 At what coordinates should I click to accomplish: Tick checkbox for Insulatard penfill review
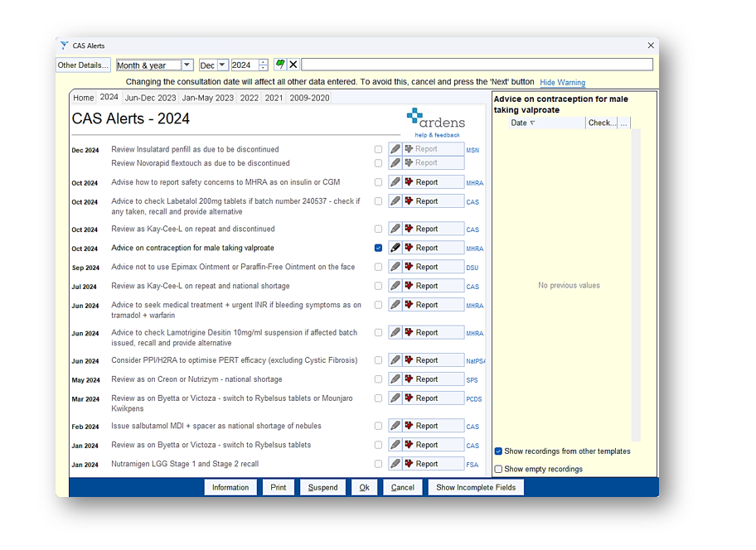[379, 149]
